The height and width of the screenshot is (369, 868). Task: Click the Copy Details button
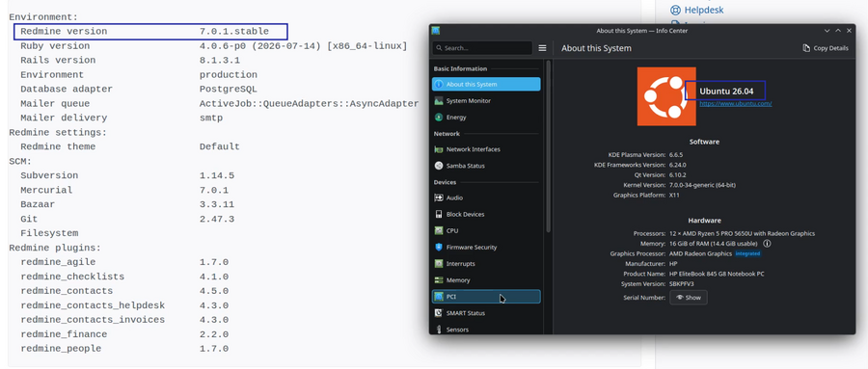coord(826,48)
